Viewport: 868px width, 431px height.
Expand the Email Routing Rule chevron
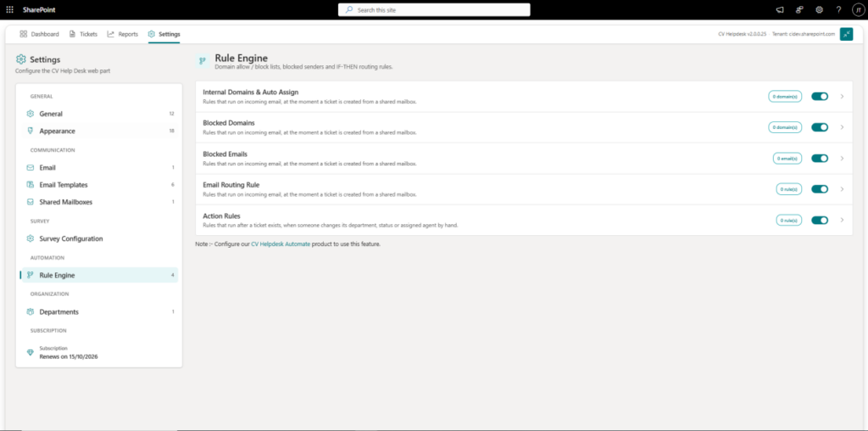842,189
